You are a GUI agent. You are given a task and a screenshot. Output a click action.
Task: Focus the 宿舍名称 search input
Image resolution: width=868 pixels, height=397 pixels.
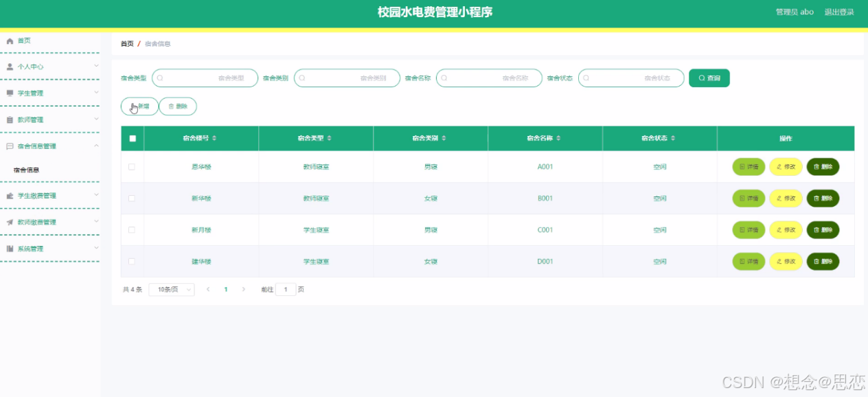point(489,78)
